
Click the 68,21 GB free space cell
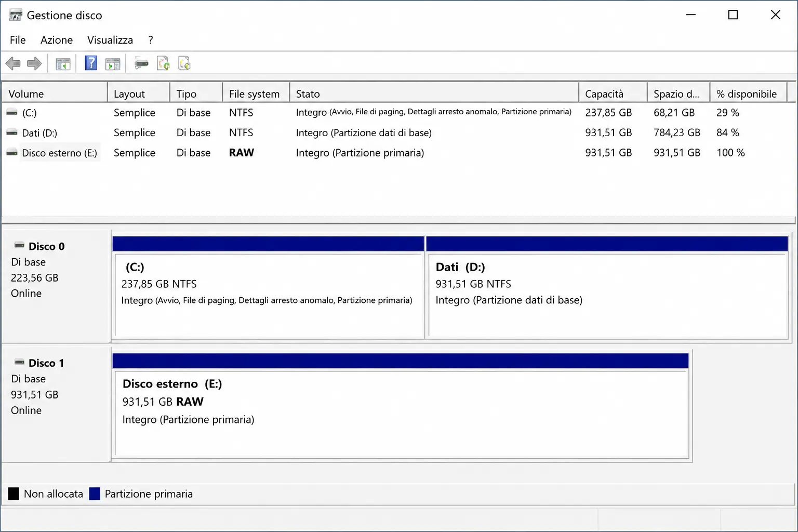pyautogui.click(x=674, y=113)
